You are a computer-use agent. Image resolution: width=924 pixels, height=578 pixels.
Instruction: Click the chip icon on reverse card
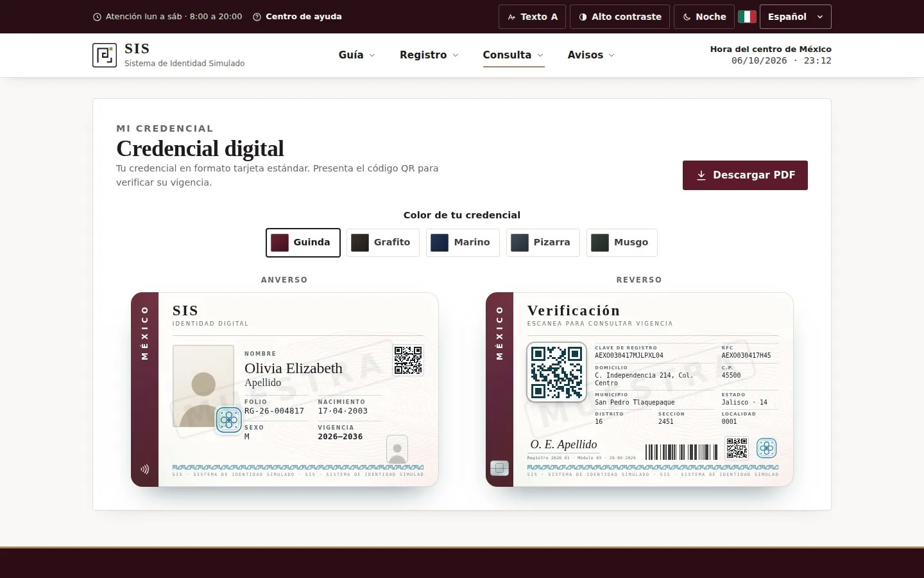pos(500,468)
